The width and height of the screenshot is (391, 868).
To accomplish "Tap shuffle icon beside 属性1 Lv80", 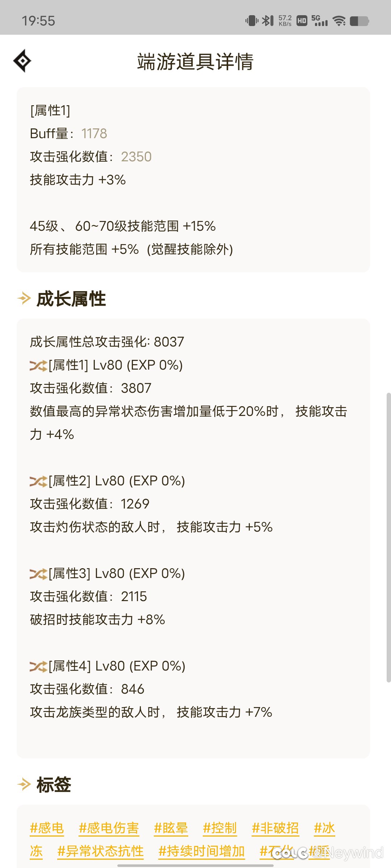I will tap(38, 366).
